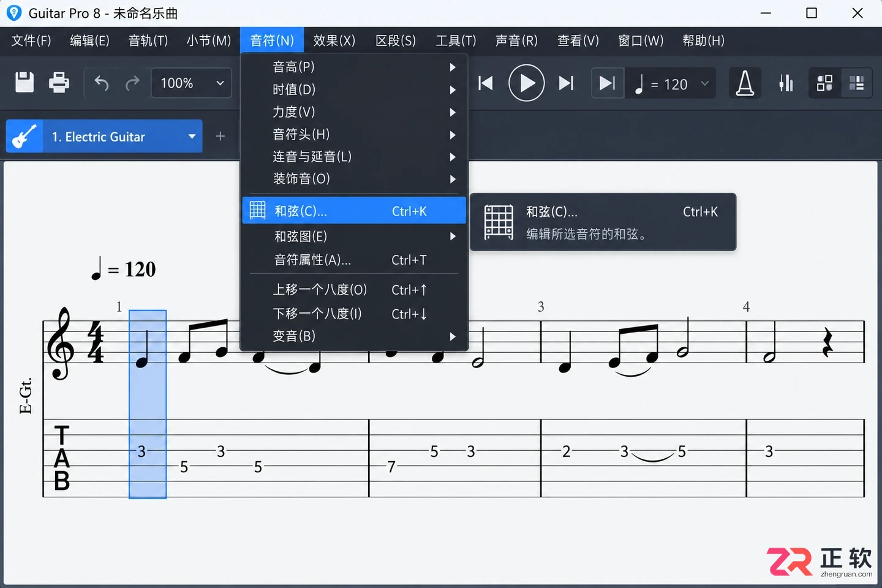Image resolution: width=882 pixels, height=588 pixels.
Task: Expand the 音高(P) submenu
Action: point(354,67)
